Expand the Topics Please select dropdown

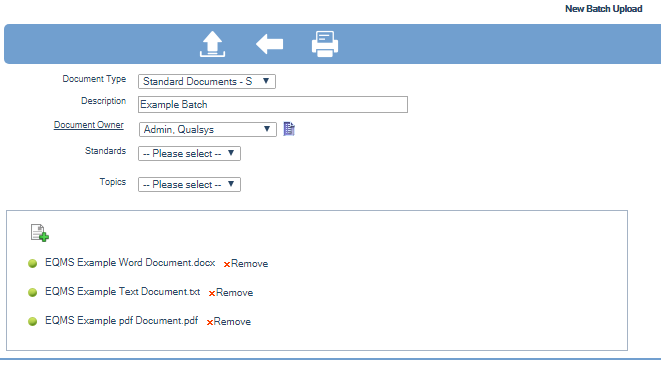[189, 184]
